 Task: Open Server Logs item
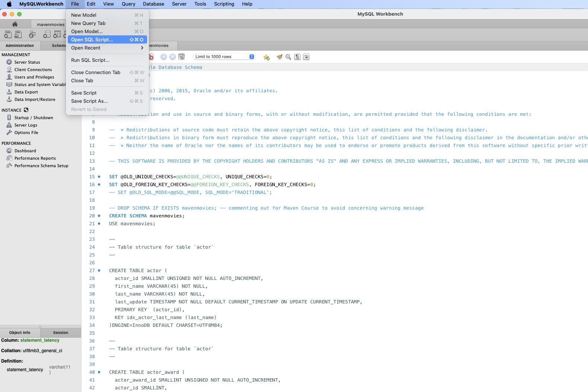click(x=26, y=125)
